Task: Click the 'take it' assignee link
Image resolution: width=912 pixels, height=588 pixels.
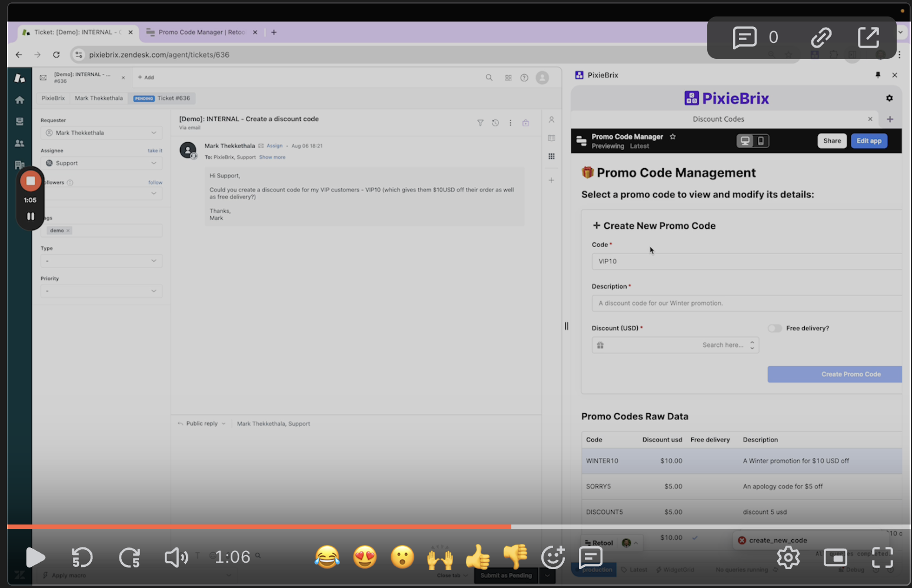Action: pos(155,151)
